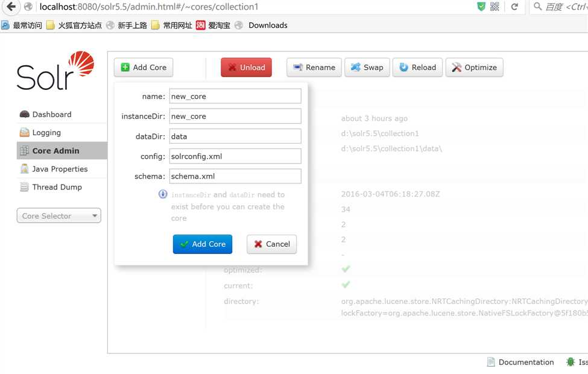Reload the collection1 core
This screenshot has width=588, height=374.
click(x=417, y=68)
